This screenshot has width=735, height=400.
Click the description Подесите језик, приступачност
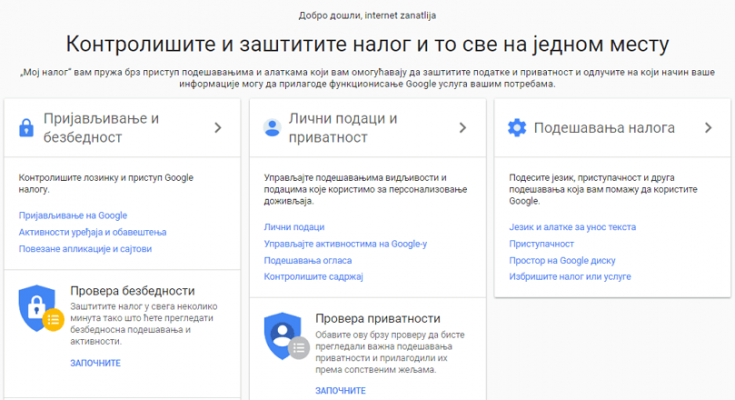coord(603,189)
